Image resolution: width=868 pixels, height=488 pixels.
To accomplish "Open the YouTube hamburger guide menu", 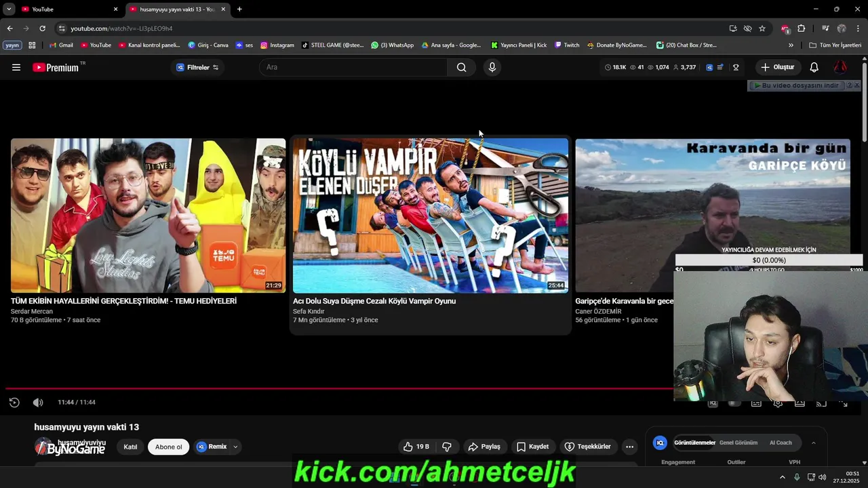I will [16, 67].
